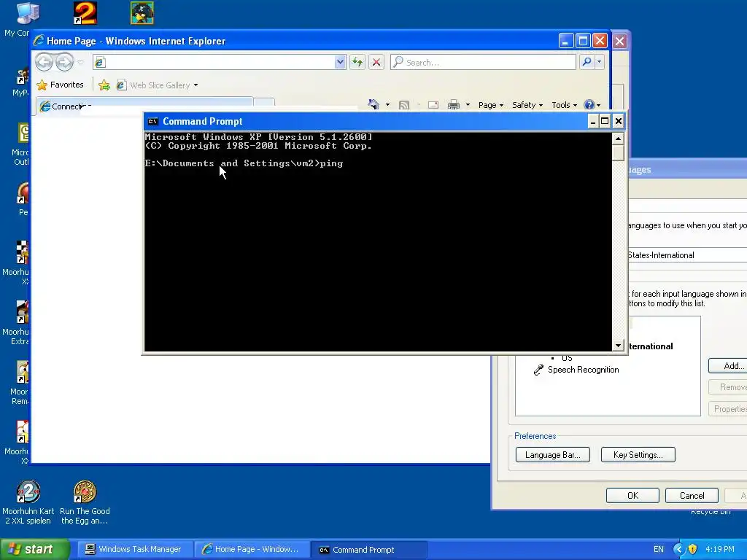This screenshot has width=747, height=560.
Task: Open the search provider options dropdown arrow
Action: 600,62
